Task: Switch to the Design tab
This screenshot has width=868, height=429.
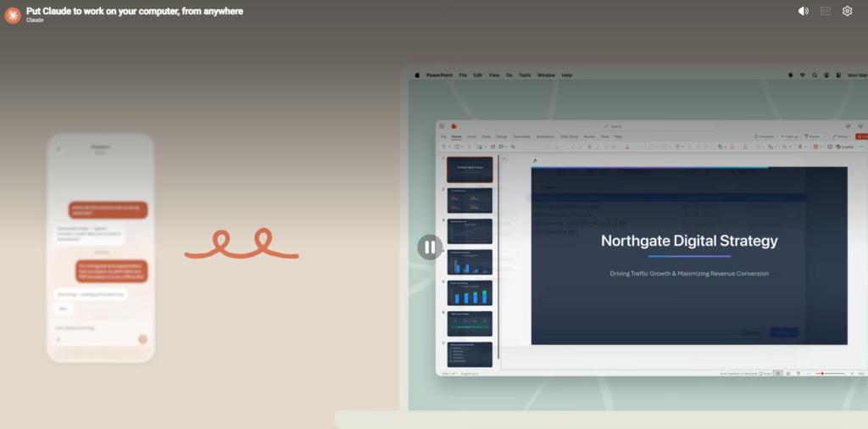Action: [x=502, y=136]
